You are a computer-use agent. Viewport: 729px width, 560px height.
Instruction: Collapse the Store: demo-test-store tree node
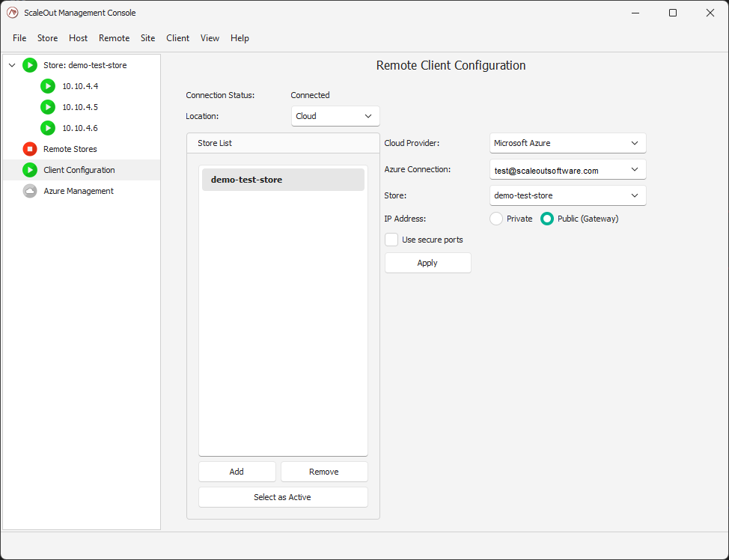tap(12, 65)
